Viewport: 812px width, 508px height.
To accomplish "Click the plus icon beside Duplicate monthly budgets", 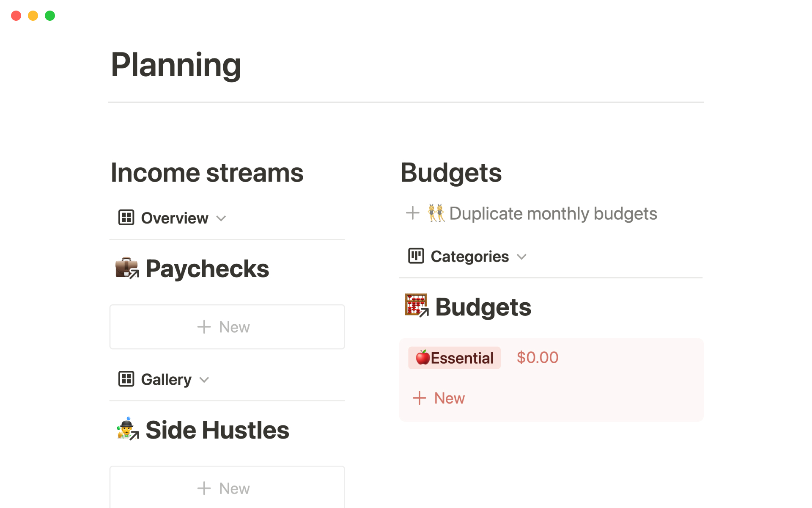I will coord(412,213).
